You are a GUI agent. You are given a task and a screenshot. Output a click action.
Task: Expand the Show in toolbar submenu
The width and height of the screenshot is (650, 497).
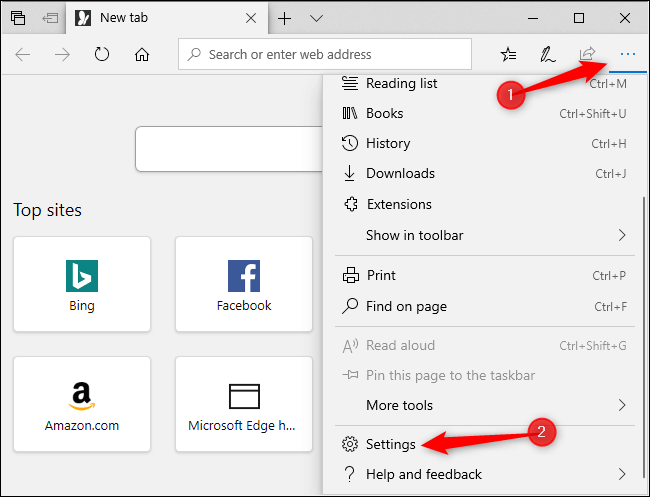pyautogui.click(x=485, y=235)
